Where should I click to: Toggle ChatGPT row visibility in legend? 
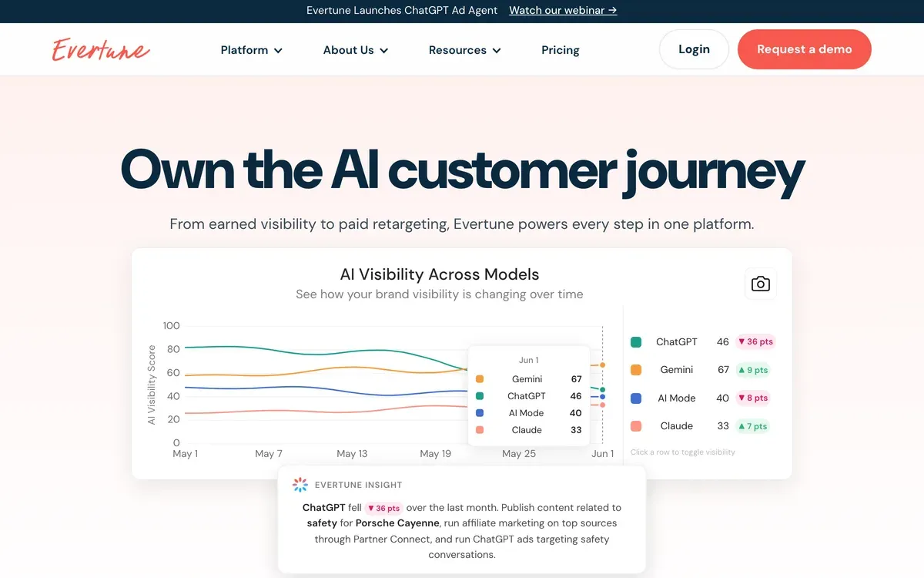point(703,341)
